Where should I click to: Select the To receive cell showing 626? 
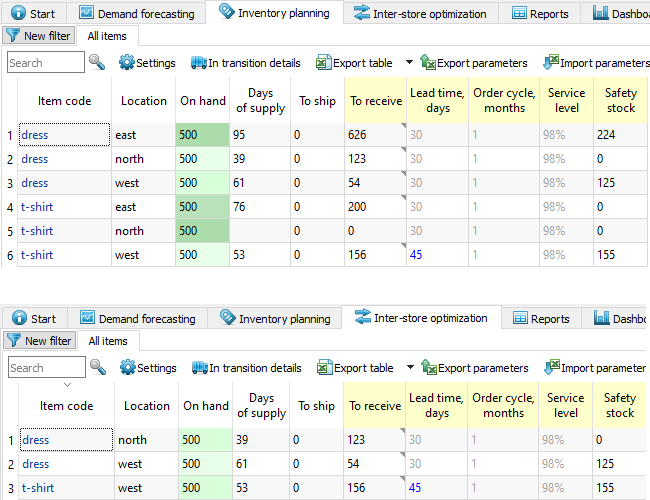tap(374, 135)
